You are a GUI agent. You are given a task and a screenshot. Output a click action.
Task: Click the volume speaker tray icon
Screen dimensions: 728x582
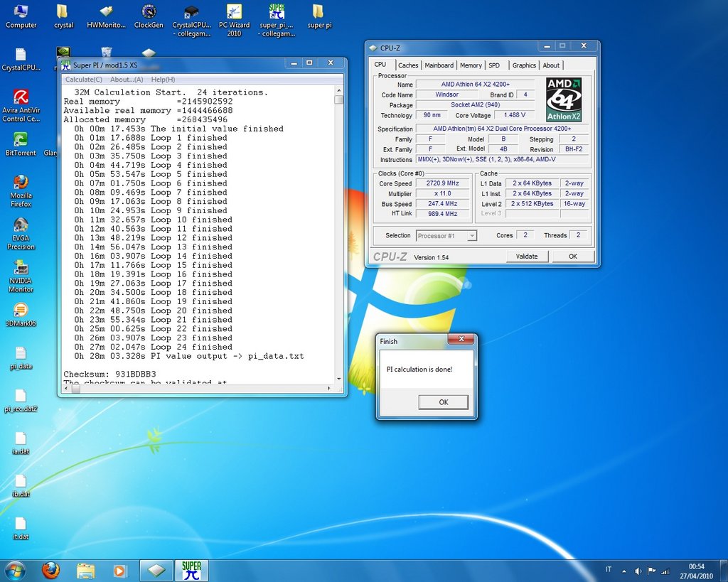638,571
